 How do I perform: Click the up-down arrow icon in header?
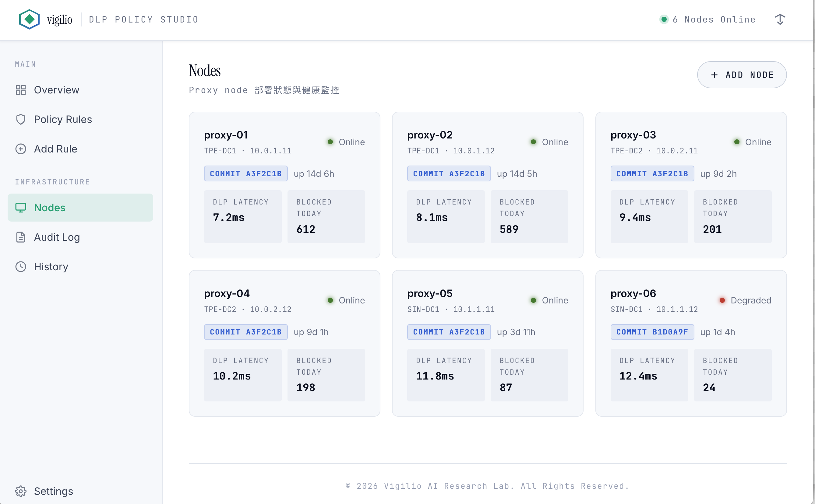tap(780, 19)
